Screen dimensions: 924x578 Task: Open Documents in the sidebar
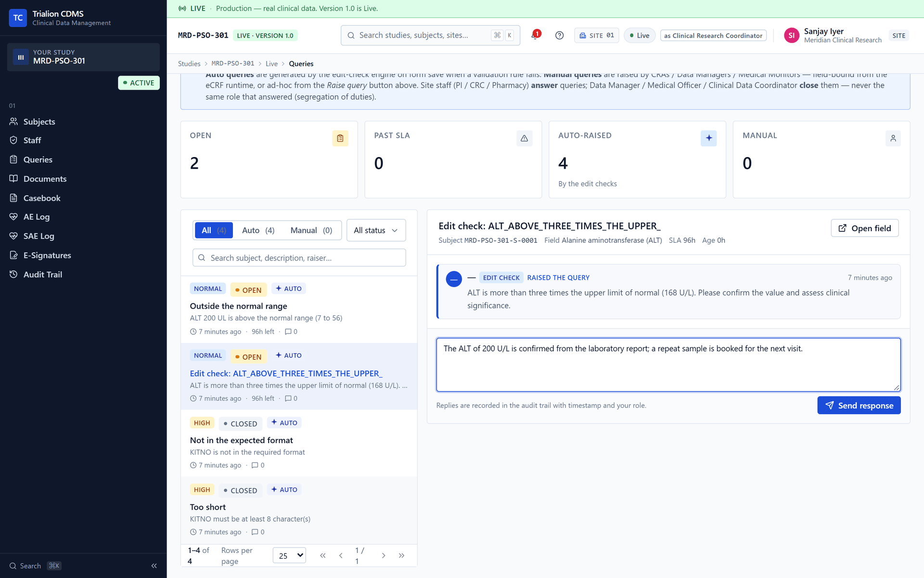point(83,179)
